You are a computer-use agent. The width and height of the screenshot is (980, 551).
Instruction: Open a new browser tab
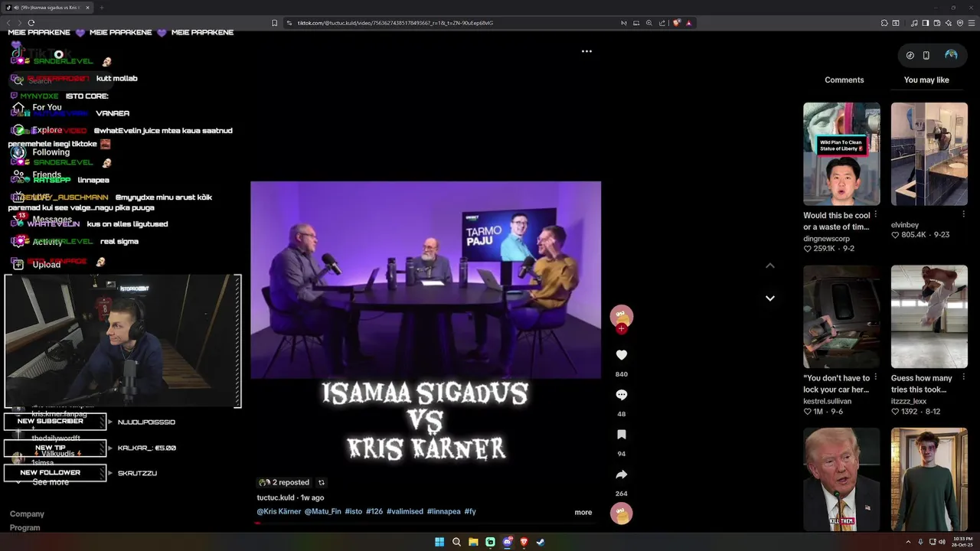tap(101, 8)
